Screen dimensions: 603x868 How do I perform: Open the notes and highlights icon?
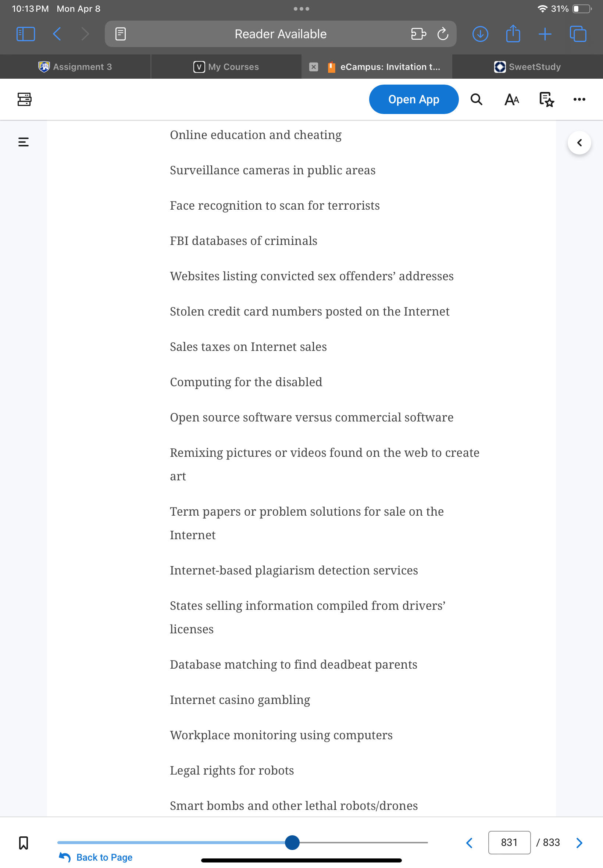pos(546,99)
